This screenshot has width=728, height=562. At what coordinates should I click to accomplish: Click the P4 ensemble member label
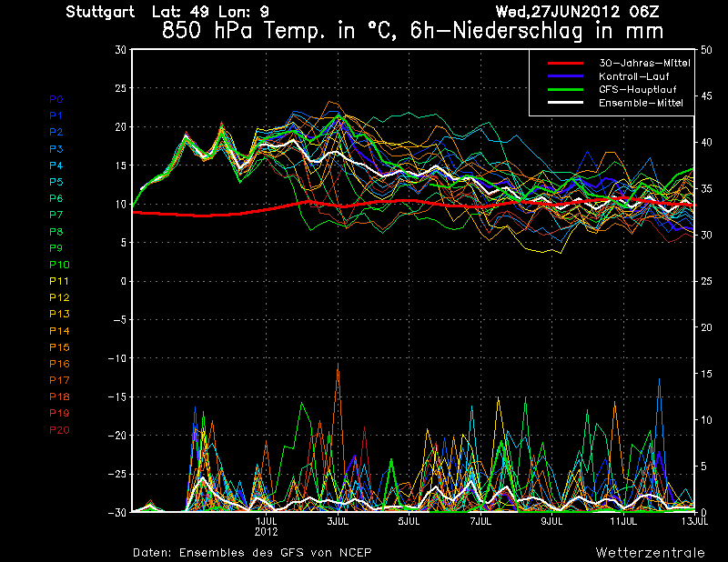(x=56, y=166)
